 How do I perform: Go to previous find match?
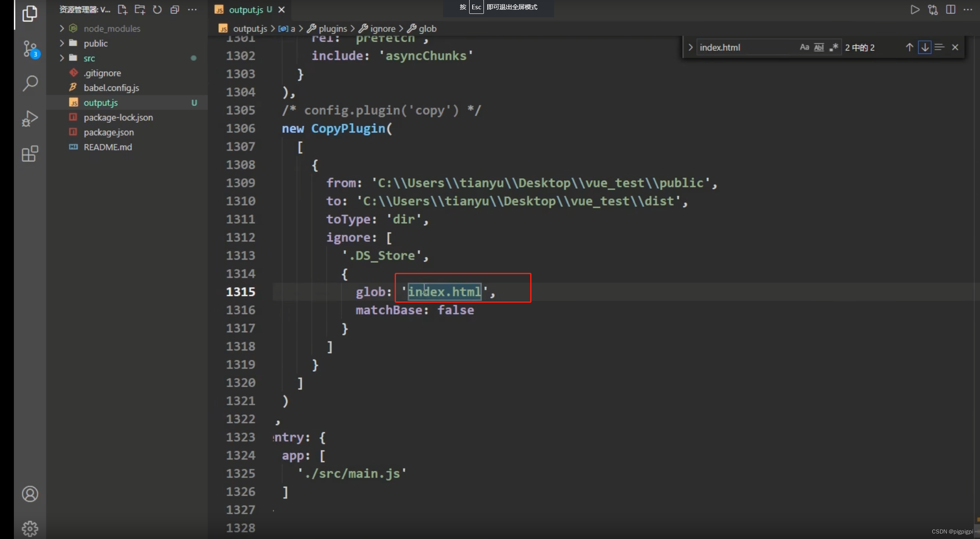click(909, 47)
